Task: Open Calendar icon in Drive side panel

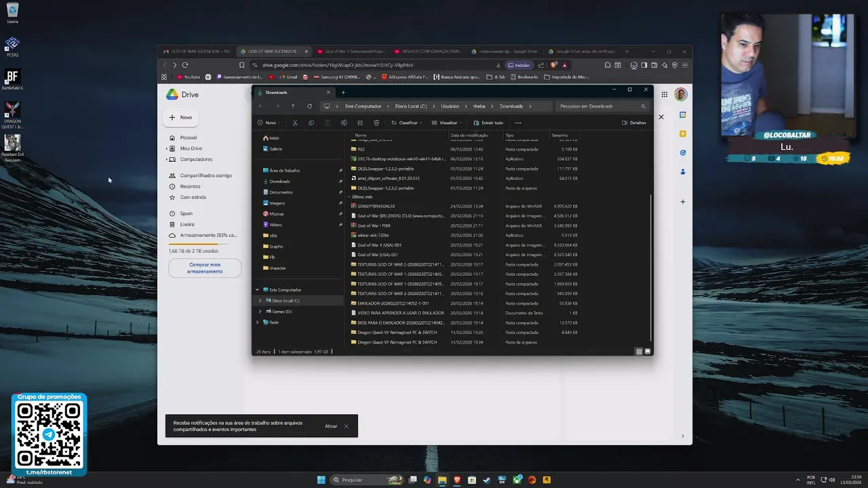Action: [683, 115]
